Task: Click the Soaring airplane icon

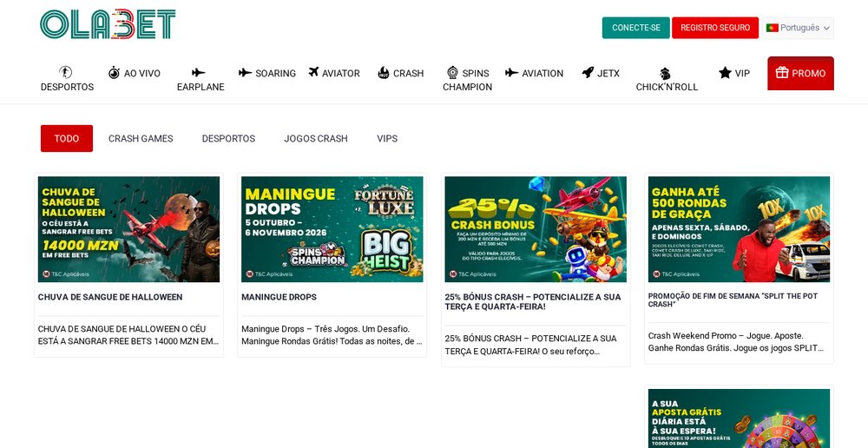Action: pyautogui.click(x=246, y=73)
